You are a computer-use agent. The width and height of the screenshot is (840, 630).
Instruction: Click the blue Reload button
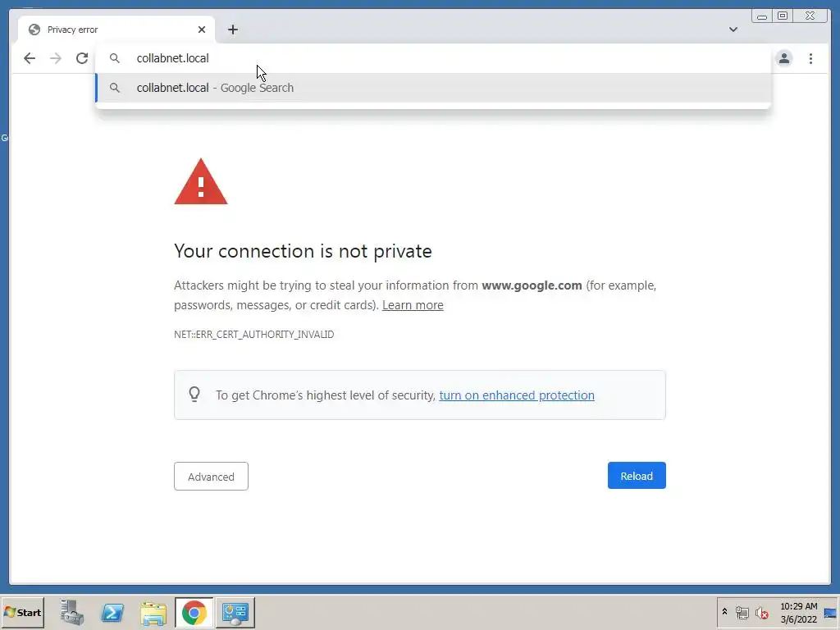coord(637,476)
